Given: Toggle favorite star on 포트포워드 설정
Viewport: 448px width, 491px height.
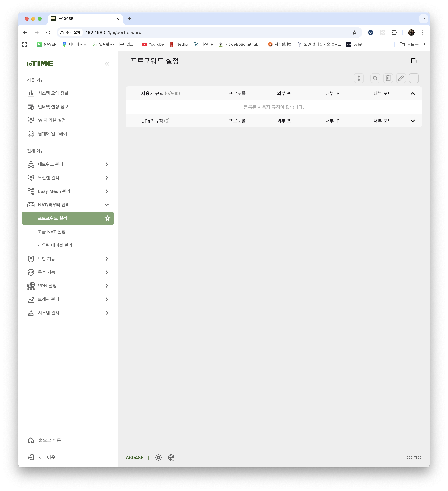Looking at the screenshot, I should click(x=107, y=218).
